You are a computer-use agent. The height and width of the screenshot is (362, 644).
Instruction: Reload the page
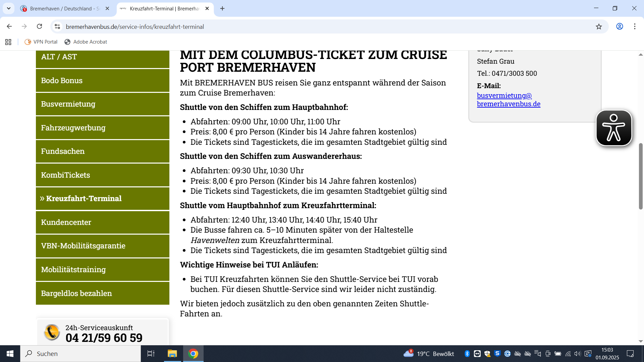click(x=39, y=26)
